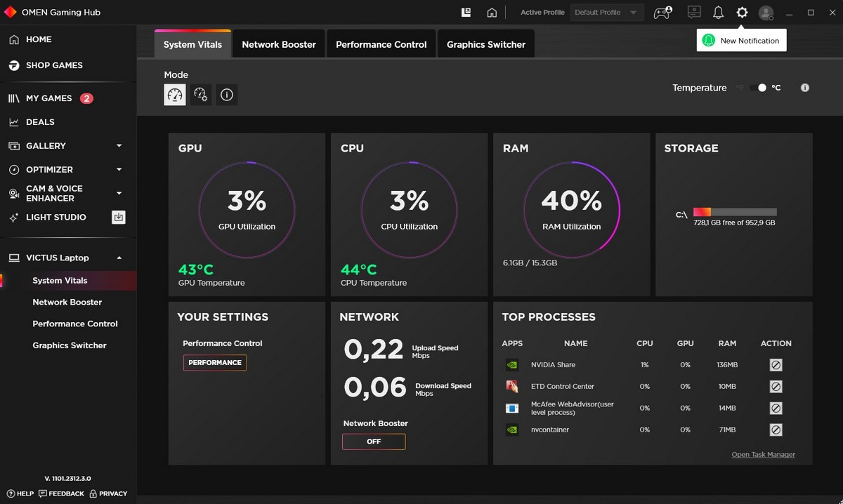The image size is (843, 504).
Task: Click the OPTIMIZER sidebar icon
Action: pos(13,170)
